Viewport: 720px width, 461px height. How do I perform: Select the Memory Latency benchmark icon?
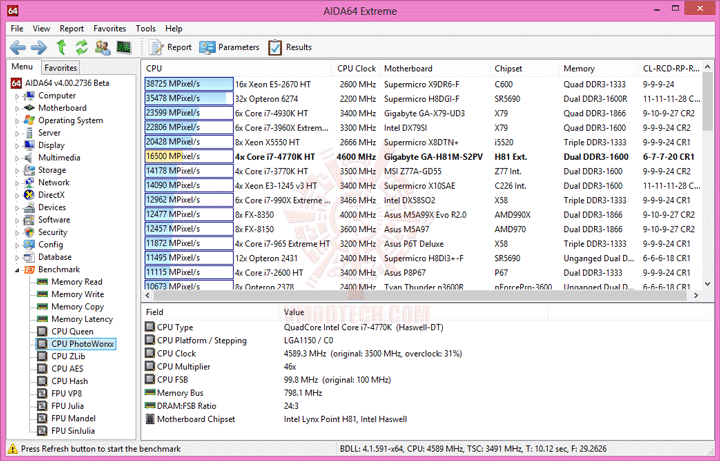[42, 319]
